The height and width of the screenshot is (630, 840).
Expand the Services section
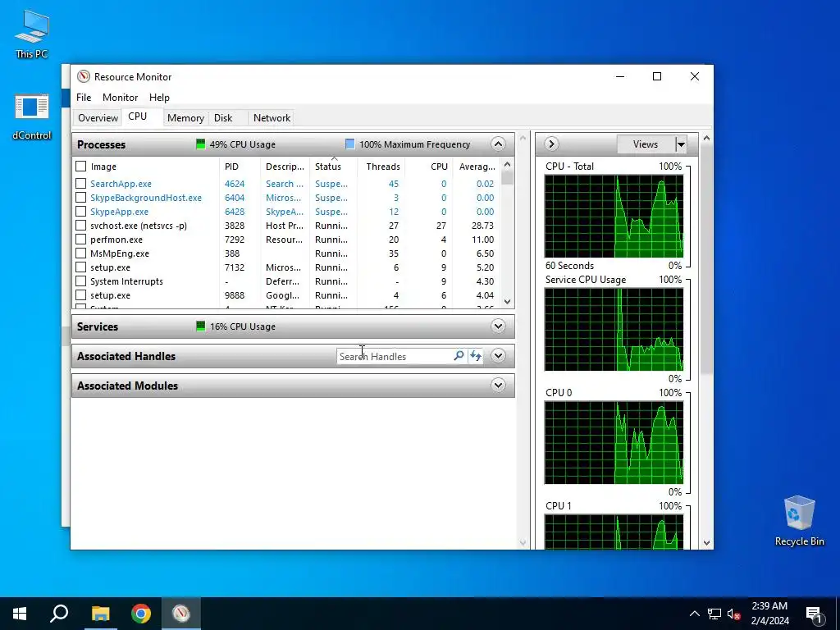tap(498, 326)
